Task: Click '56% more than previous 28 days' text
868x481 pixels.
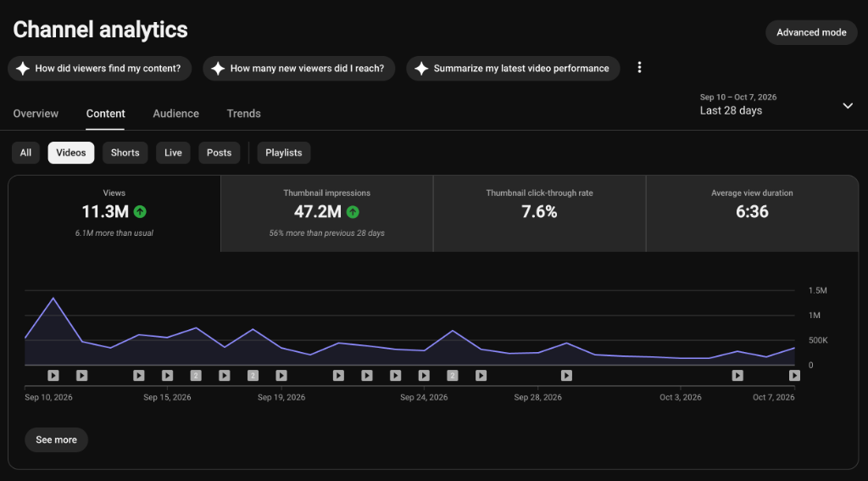Action: click(326, 233)
